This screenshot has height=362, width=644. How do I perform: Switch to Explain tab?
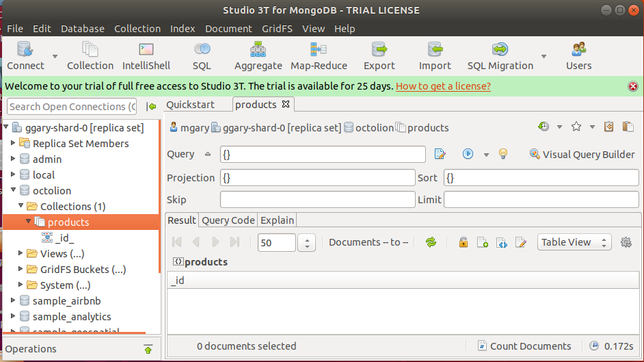tap(278, 220)
